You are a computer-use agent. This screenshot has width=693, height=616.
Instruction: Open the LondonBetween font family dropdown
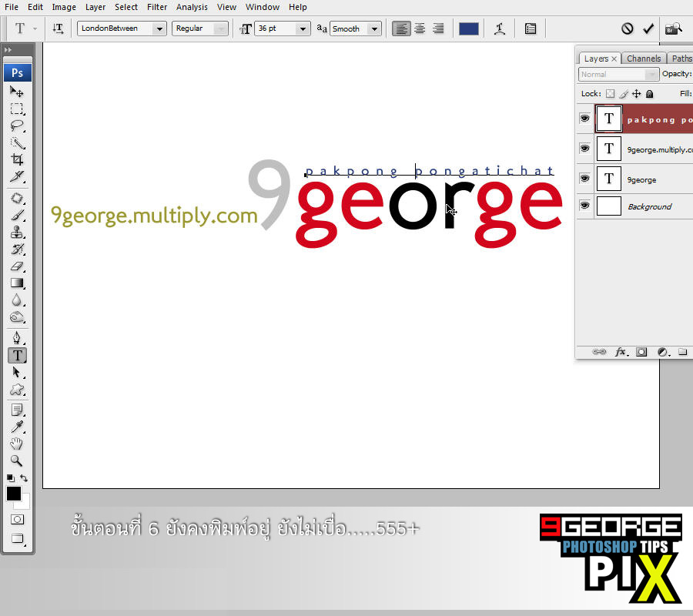[159, 28]
